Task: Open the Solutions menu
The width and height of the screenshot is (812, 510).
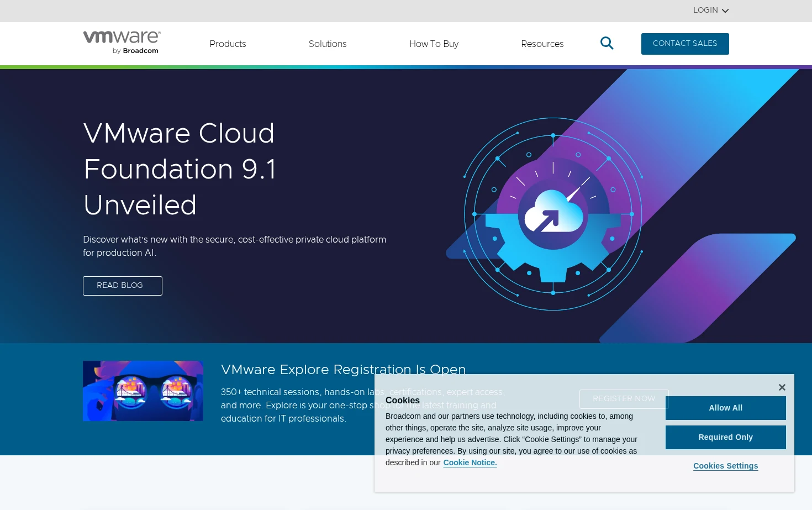Action: (x=328, y=44)
